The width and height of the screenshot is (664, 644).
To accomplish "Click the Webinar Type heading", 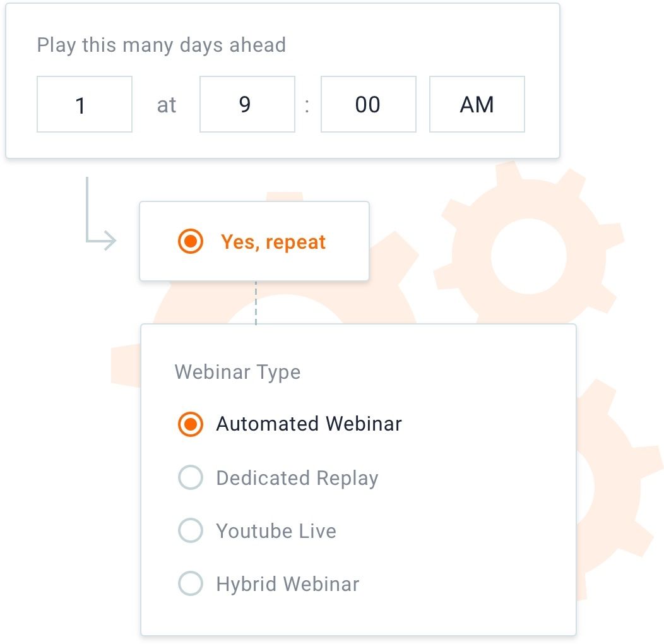I will tap(237, 372).
